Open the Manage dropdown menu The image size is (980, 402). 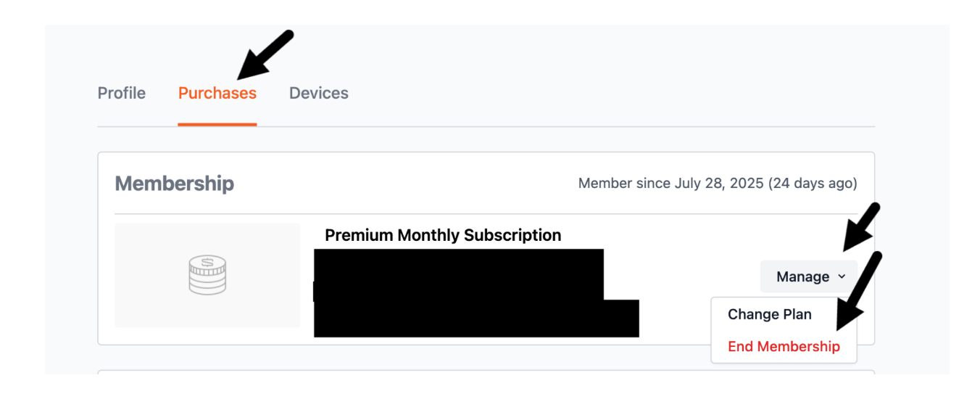808,276
